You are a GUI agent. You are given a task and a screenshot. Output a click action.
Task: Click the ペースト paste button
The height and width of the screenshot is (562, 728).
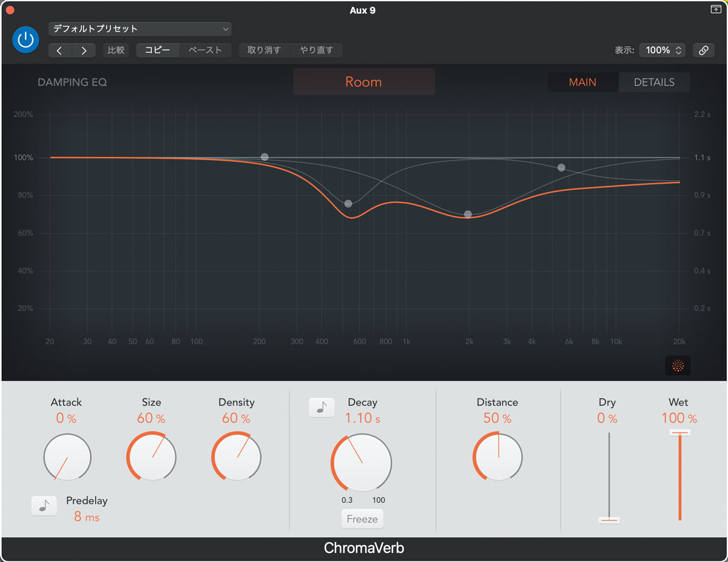pos(205,50)
